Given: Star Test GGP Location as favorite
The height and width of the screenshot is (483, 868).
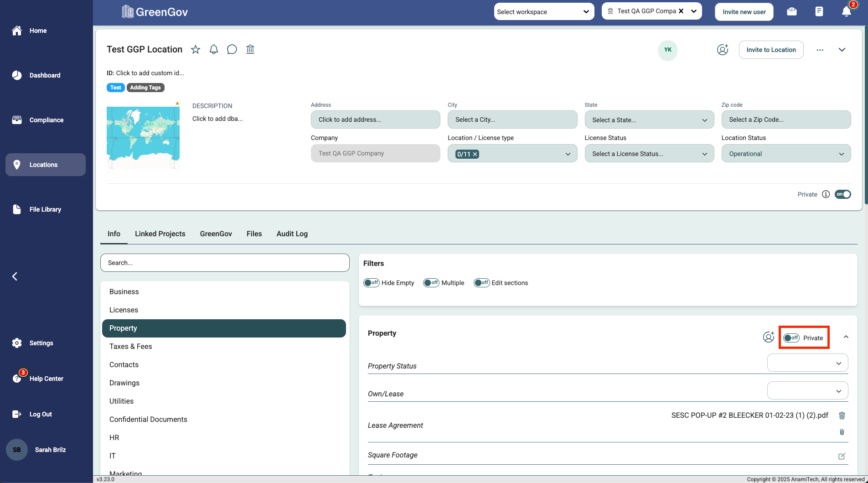Looking at the screenshot, I should (x=196, y=49).
